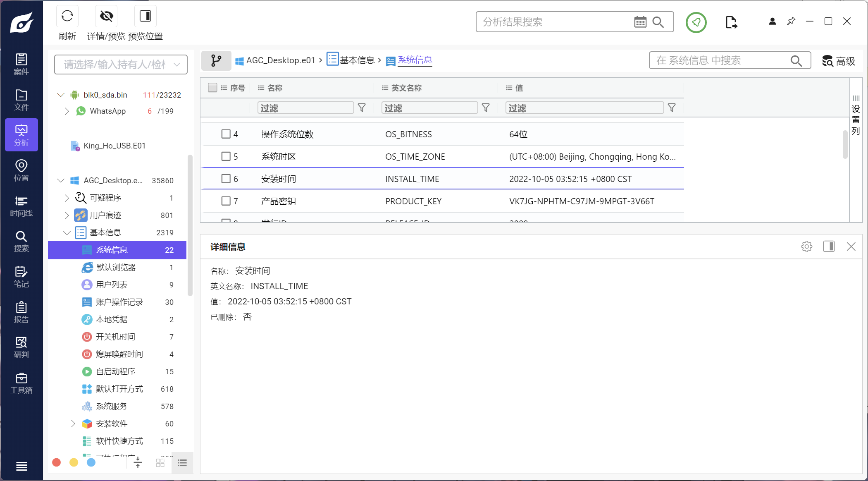The image size is (868, 481).
Task: Collapse the 基本信息 tree node
Action: (x=67, y=232)
